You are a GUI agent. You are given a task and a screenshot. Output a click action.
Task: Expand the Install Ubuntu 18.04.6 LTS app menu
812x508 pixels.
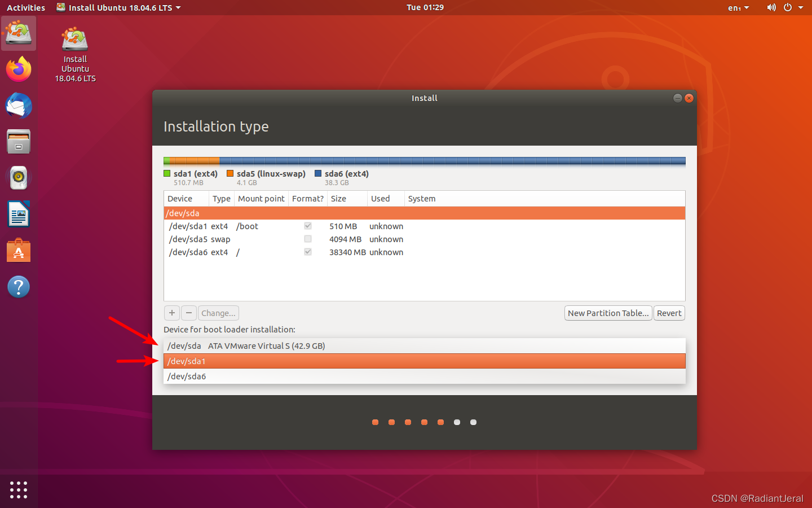[x=119, y=7]
